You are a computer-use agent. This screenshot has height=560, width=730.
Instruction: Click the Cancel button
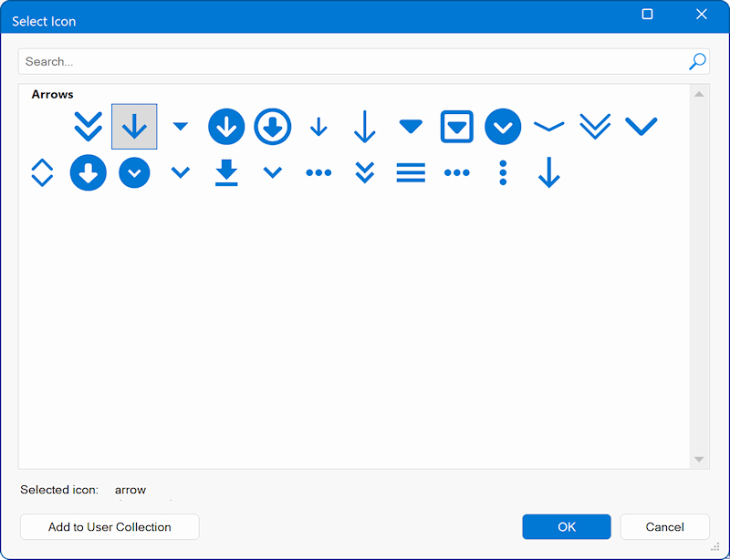pos(664,526)
